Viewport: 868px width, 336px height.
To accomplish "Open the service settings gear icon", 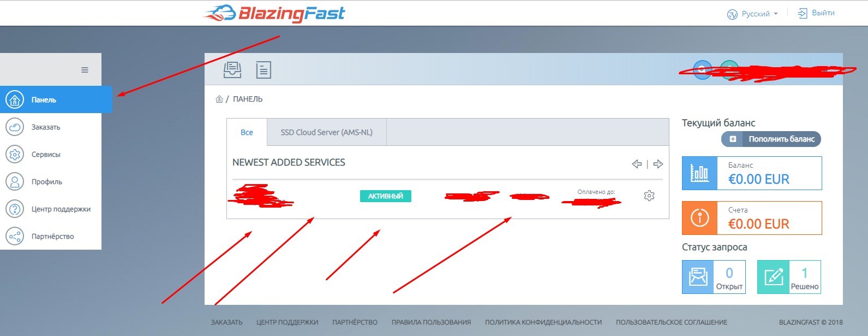I will point(649,196).
